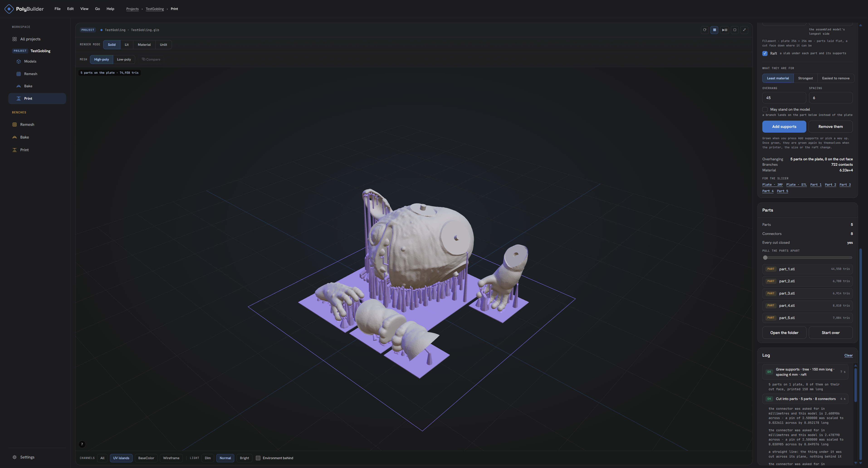Click the All projects grid icon
The width and height of the screenshot is (868, 468).
(x=15, y=39)
